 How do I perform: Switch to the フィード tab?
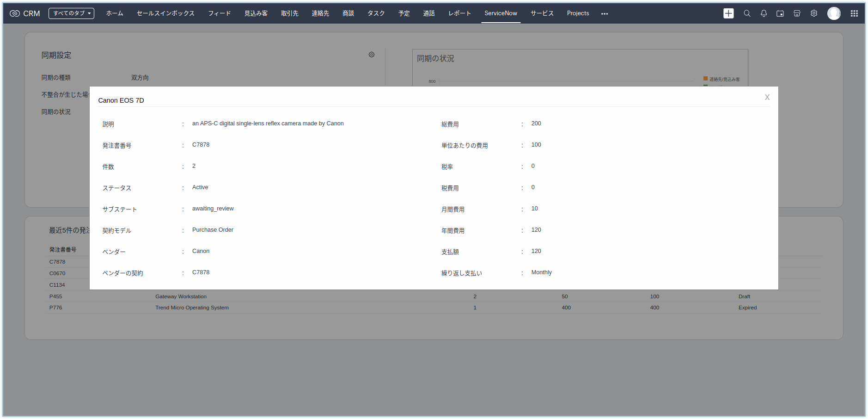(x=220, y=13)
